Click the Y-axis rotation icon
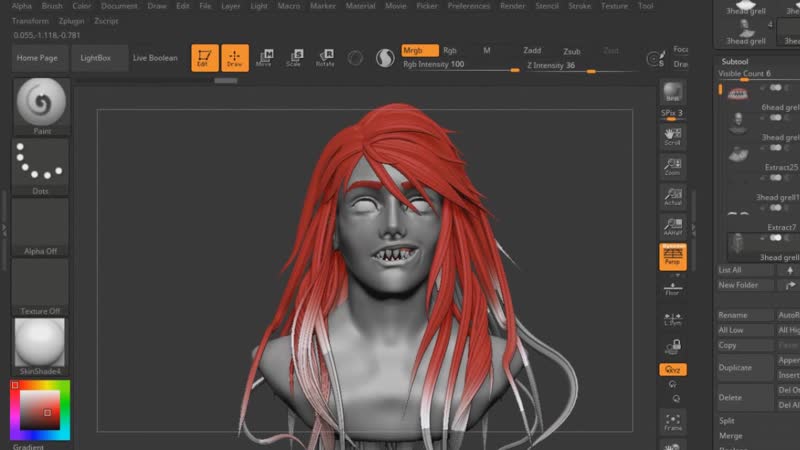 (673, 385)
